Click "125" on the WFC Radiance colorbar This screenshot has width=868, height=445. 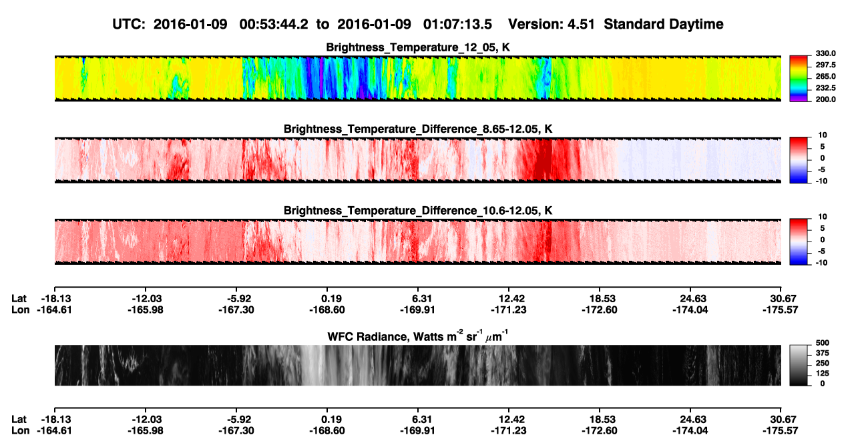824,374
